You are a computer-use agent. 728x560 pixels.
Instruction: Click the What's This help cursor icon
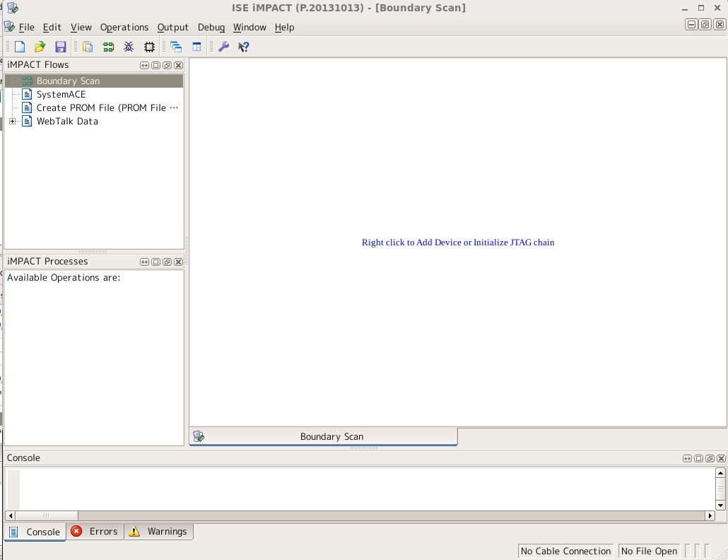(x=244, y=47)
